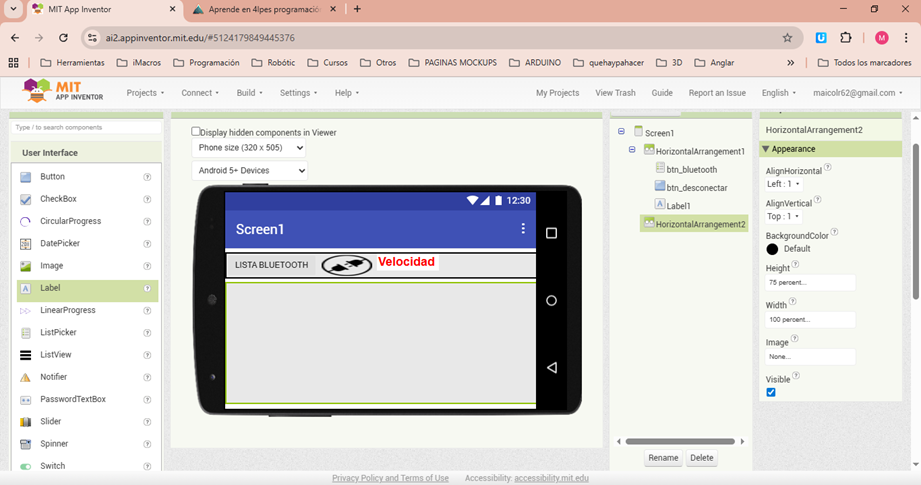Click the Image component icon
Viewport: 921px width, 485px height.
click(x=26, y=266)
